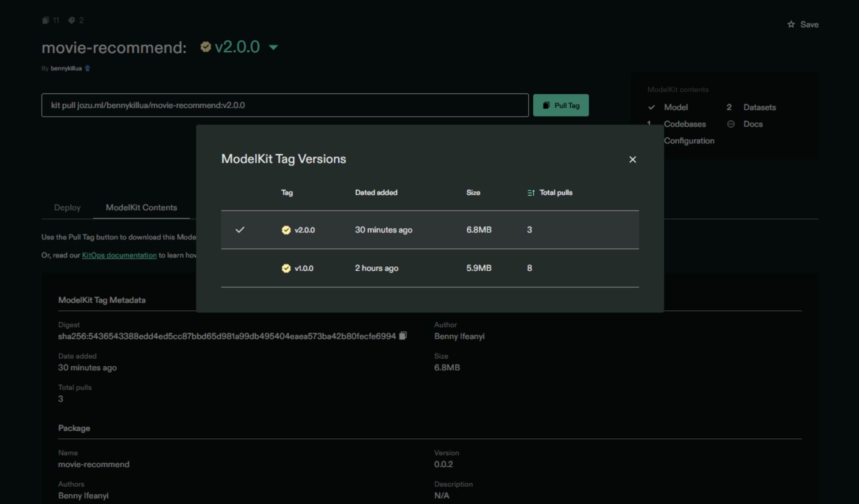The width and height of the screenshot is (859, 504).
Task: Click the badge icon beside bennykillua
Action: (87, 68)
